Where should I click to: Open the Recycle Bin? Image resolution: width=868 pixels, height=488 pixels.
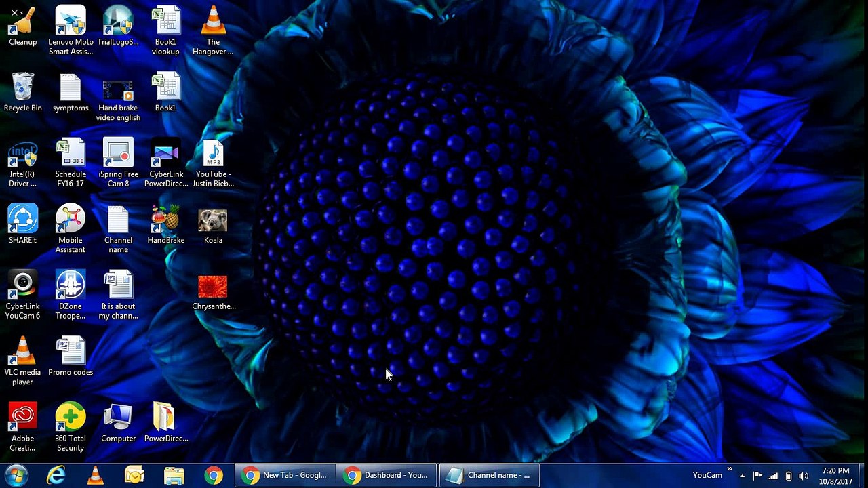click(22, 93)
